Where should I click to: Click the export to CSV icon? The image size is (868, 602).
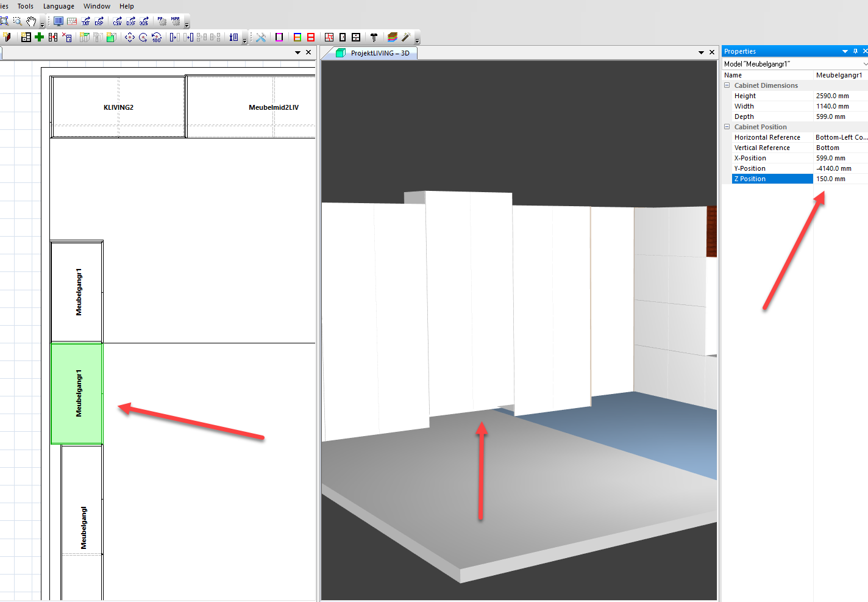point(117,21)
